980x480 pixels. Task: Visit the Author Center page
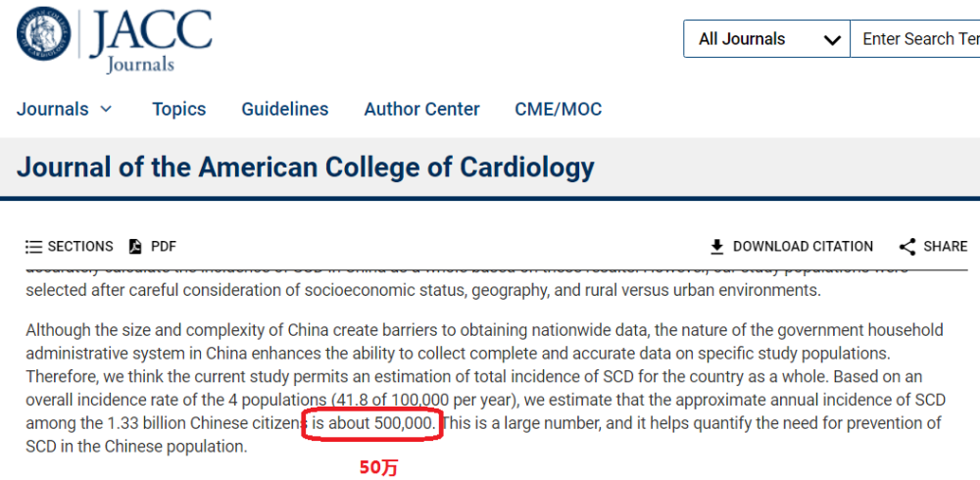pyautogui.click(x=421, y=110)
